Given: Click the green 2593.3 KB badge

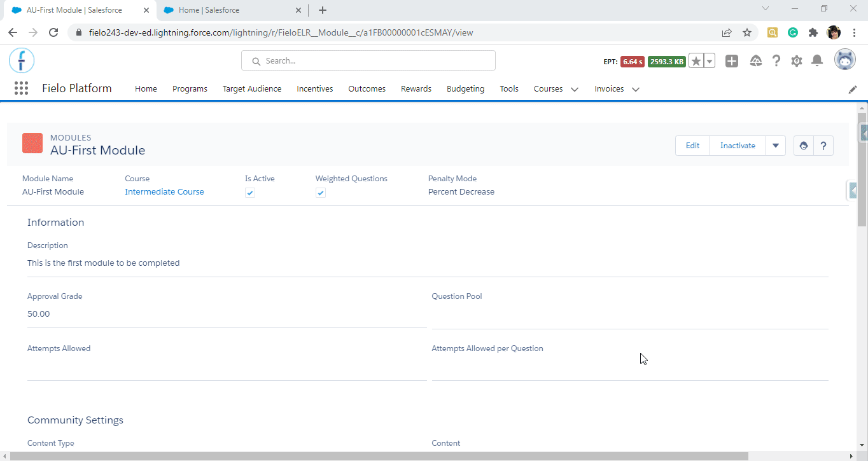Looking at the screenshot, I should click(667, 62).
